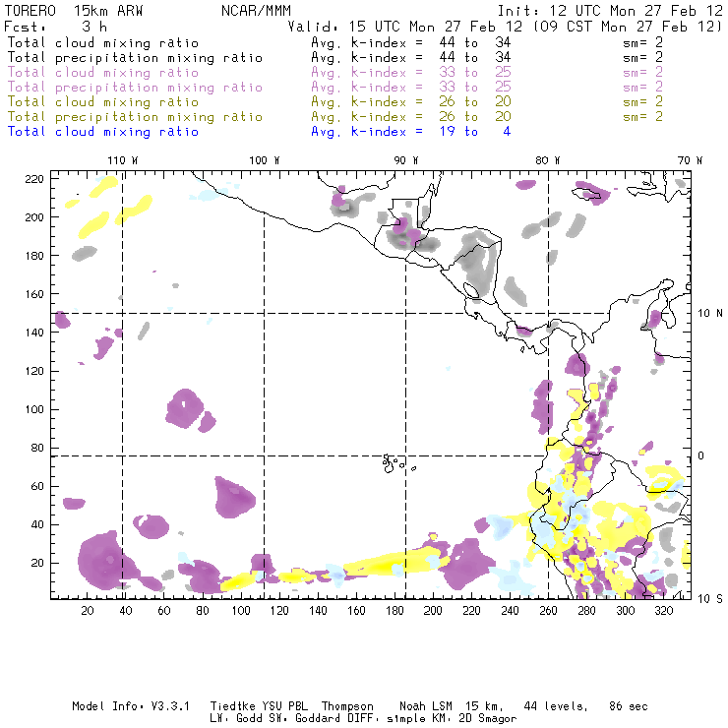
Task: Click the 'Model Info: V3.3.1' text
Action: click(131, 706)
